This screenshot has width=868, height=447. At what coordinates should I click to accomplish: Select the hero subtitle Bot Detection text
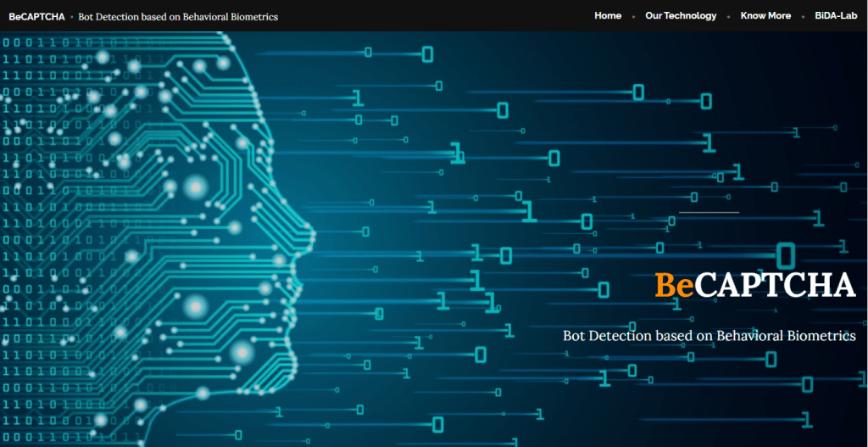coord(709,336)
